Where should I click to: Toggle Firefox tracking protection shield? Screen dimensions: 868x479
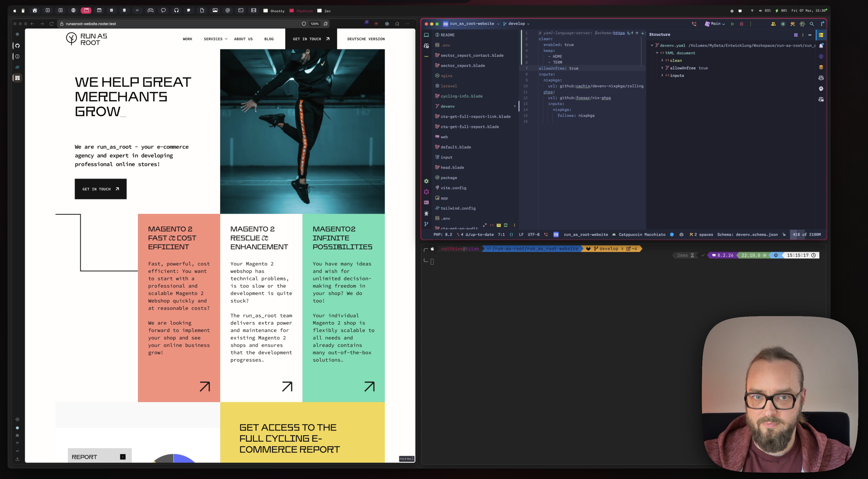304,24
